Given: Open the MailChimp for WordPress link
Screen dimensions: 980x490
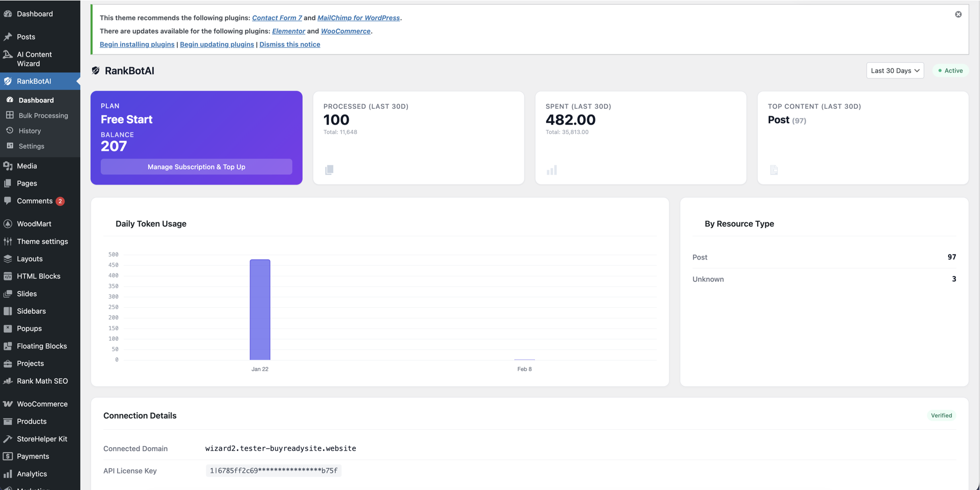Looking at the screenshot, I should point(359,17).
